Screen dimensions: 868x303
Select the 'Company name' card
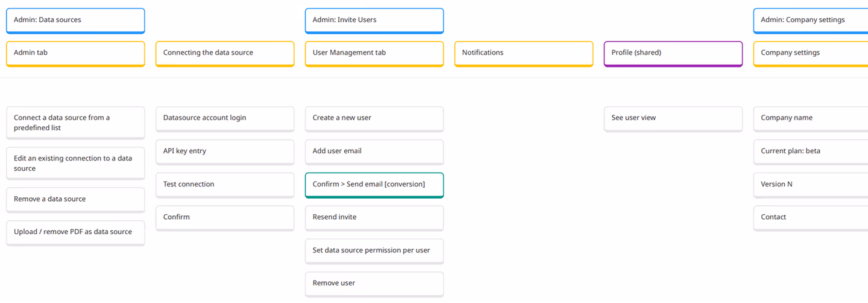point(811,119)
